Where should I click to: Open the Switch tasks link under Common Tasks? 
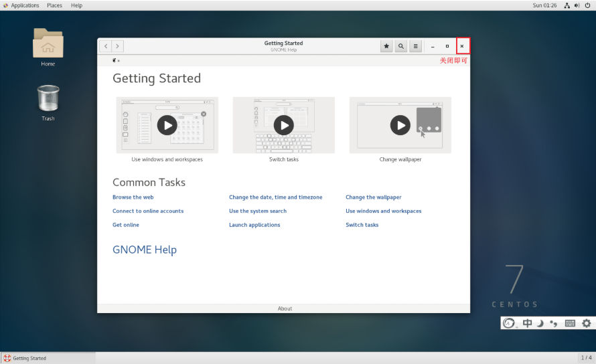tap(362, 225)
